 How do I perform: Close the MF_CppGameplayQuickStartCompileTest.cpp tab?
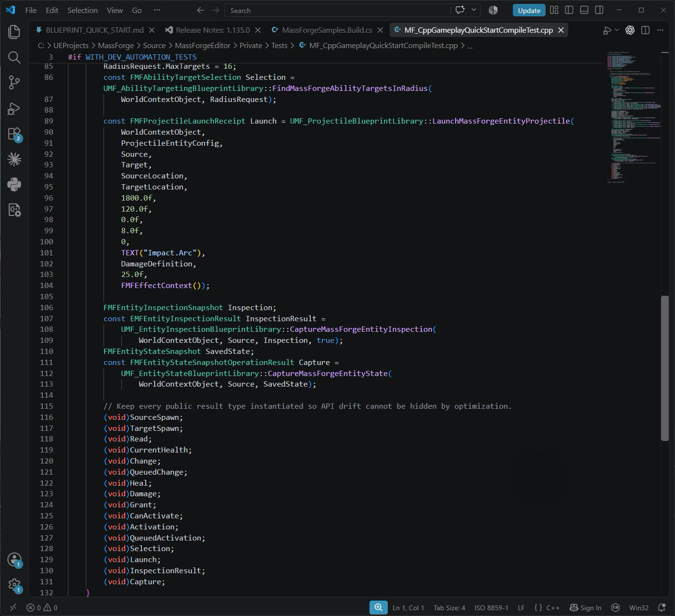[x=561, y=30]
